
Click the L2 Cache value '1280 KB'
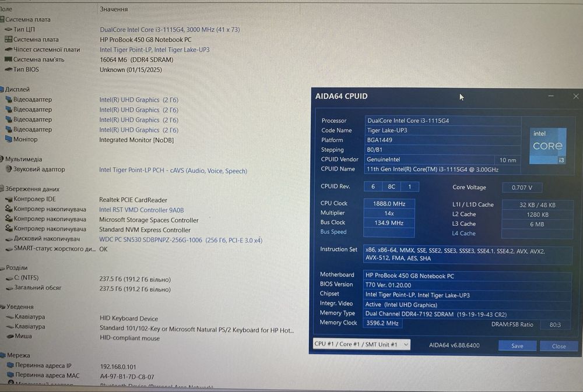click(x=538, y=215)
